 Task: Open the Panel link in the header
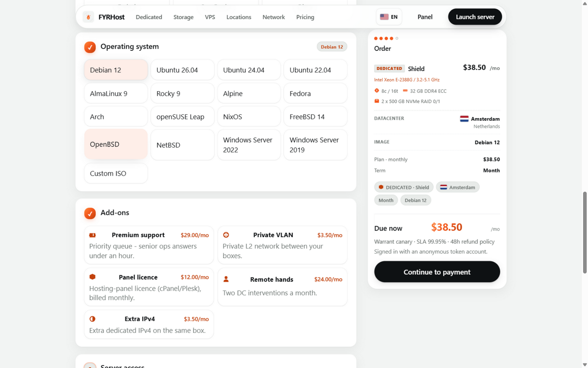click(x=425, y=17)
